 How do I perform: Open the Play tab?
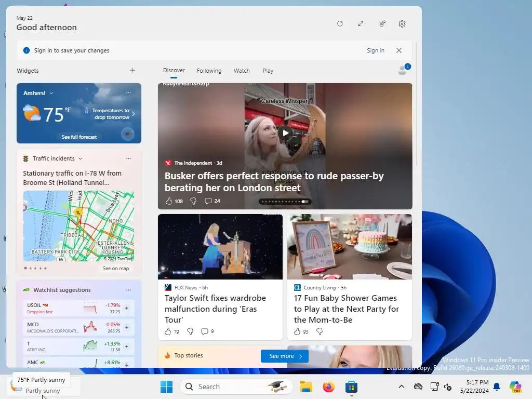pos(268,71)
